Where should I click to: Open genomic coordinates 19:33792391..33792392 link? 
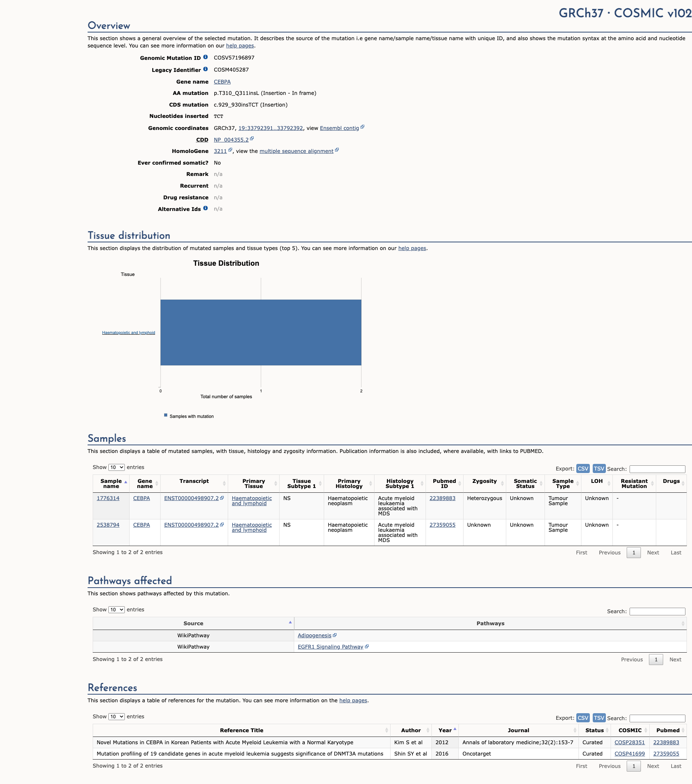pyautogui.click(x=270, y=128)
